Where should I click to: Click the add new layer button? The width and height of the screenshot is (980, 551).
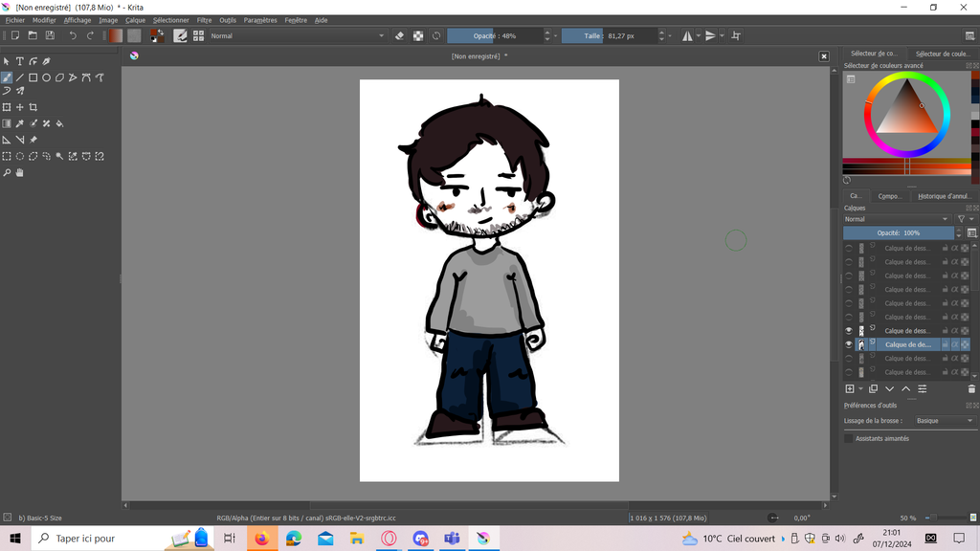point(850,389)
